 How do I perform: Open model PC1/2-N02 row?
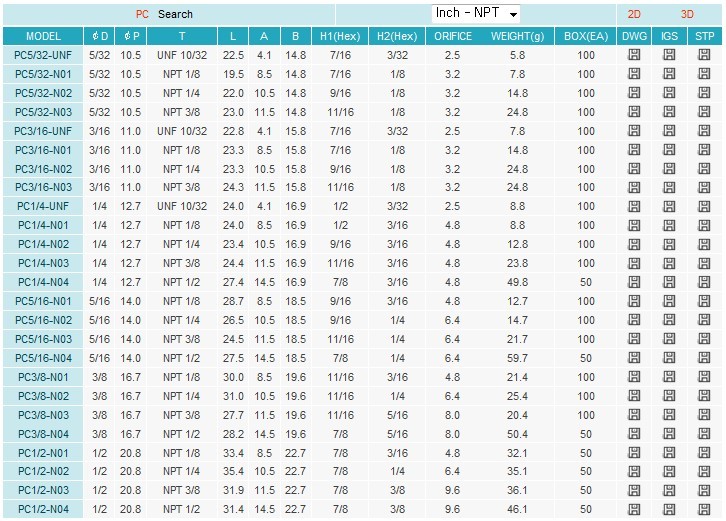43,472
